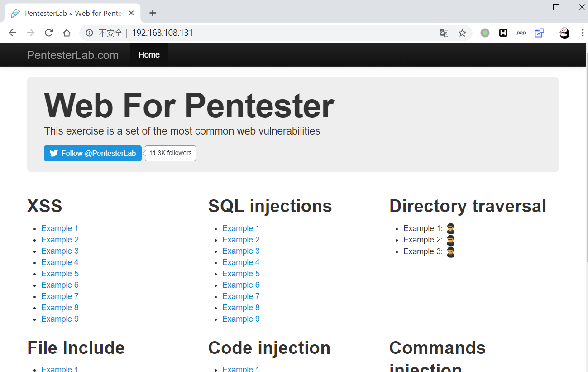588x372 pixels.
Task: Click the php extension icon
Action: (521, 33)
